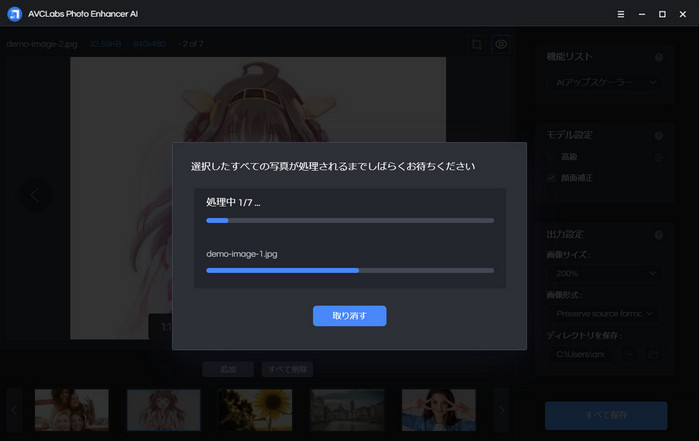The width and height of the screenshot is (699, 441).
Task: Select the anime girl thumbnail
Action: pos(164,410)
